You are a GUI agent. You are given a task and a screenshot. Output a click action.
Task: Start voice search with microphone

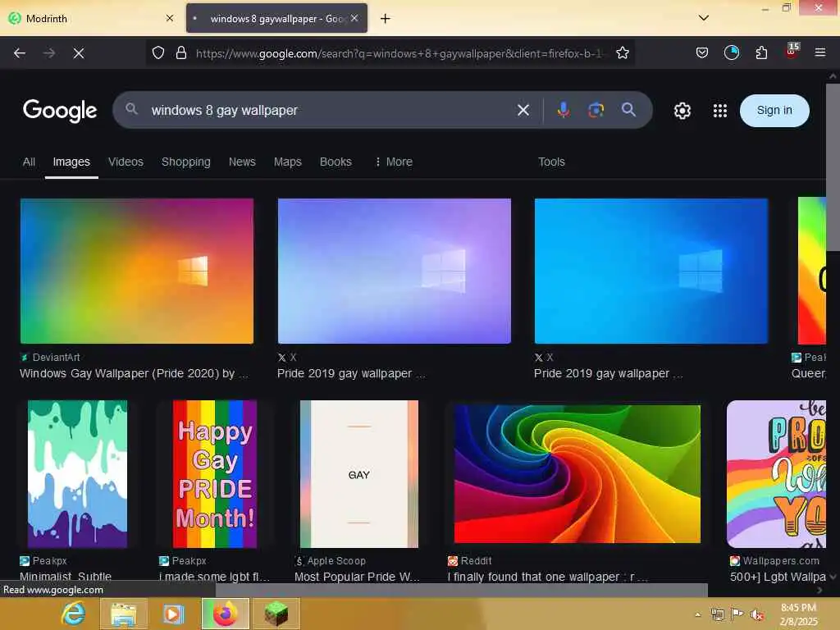pyautogui.click(x=563, y=110)
